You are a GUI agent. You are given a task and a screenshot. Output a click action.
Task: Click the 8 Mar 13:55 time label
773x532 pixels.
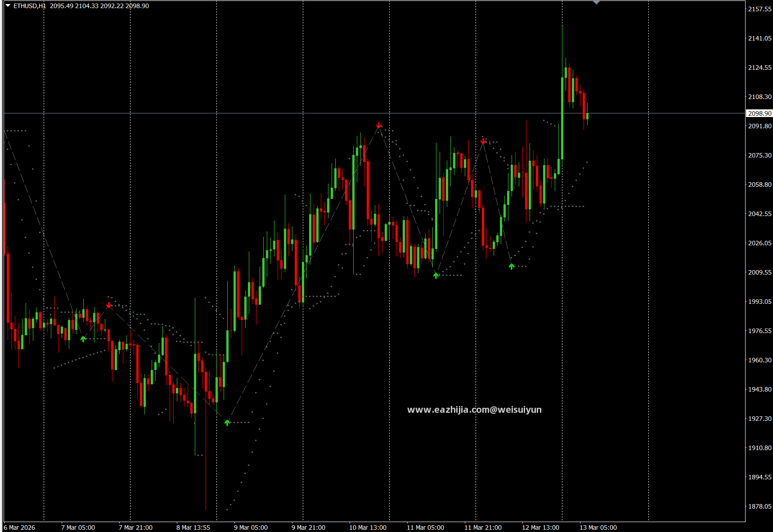[193, 527]
